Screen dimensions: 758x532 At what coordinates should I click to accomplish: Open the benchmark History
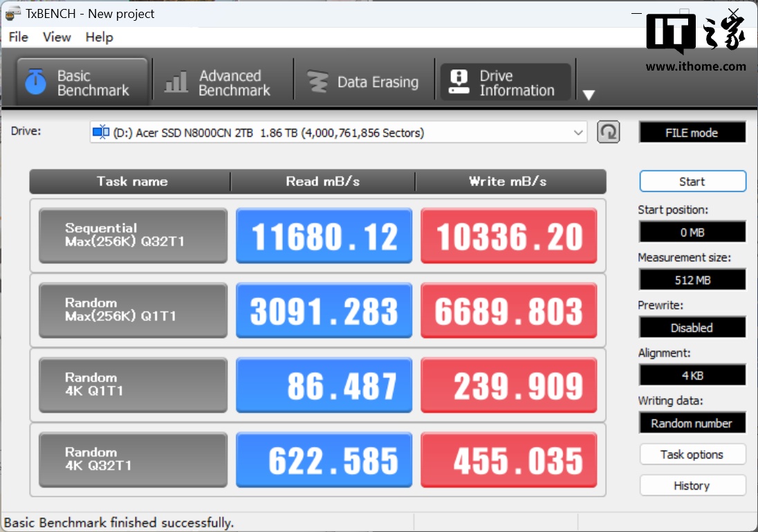coord(692,486)
